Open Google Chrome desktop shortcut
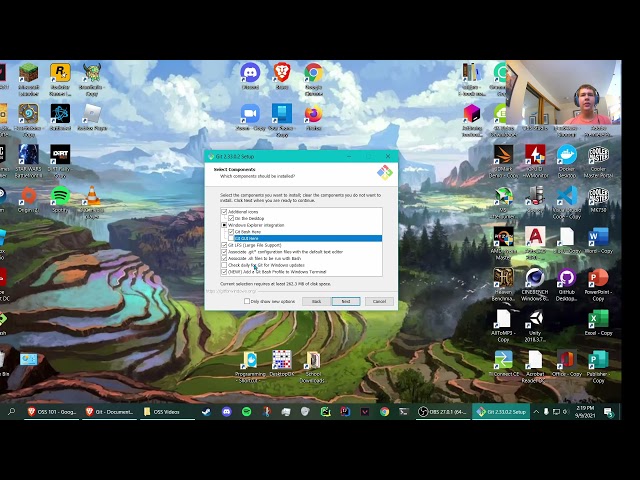 pos(313,80)
